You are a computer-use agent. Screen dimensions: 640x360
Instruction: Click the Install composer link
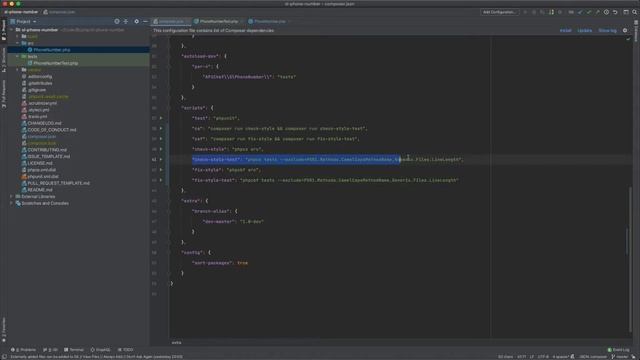(565, 31)
